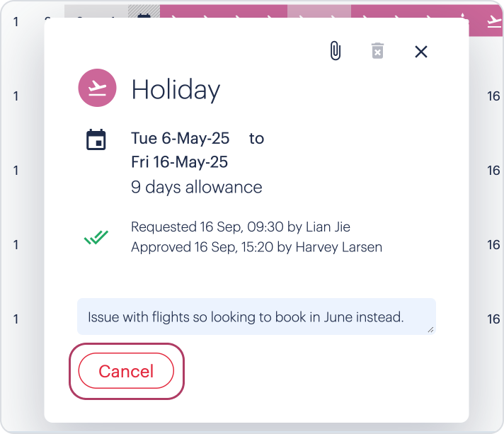The image size is (504, 434).
Task: Focus the comment box about flights
Action: [x=256, y=316]
